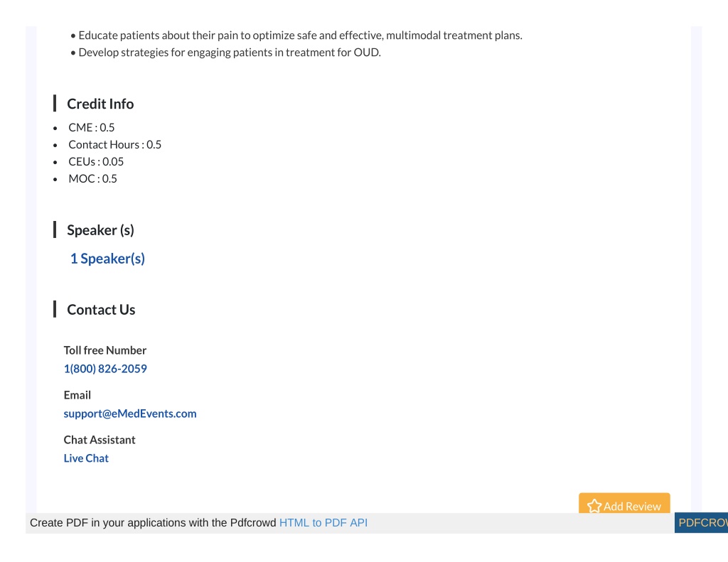Click the Email label under Contact Us

pos(77,395)
